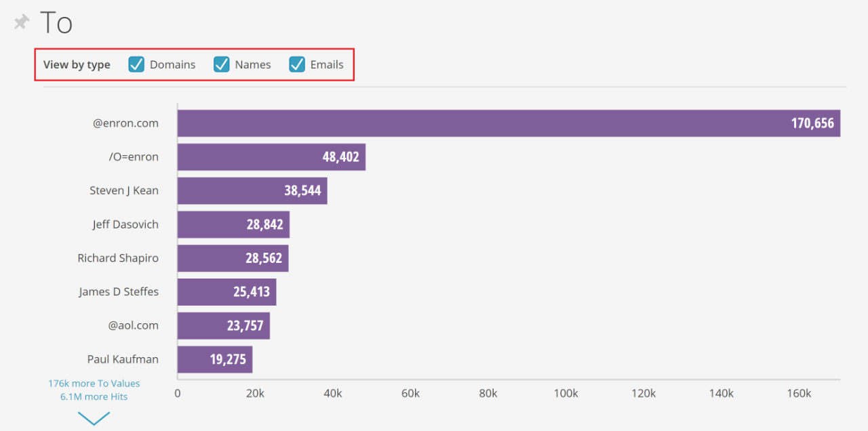Expand more results using the downward chevron
The height and width of the screenshot is (431, 868).
point(94,418)
